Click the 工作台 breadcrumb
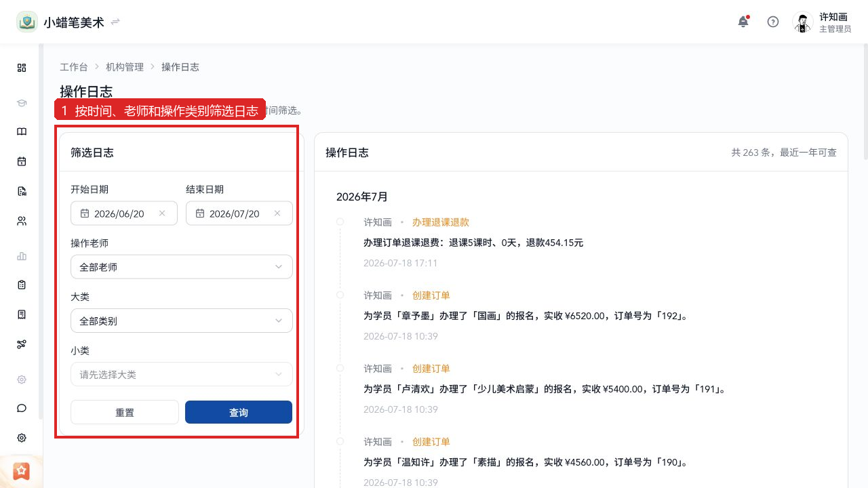 pyautogui.click(x=74, y=67)
